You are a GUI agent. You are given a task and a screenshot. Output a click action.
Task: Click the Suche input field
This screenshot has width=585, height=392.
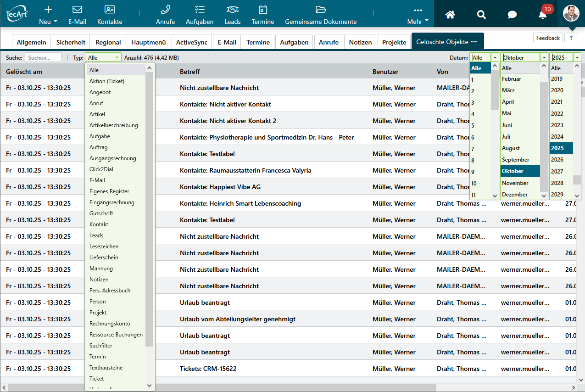(43, 57)
